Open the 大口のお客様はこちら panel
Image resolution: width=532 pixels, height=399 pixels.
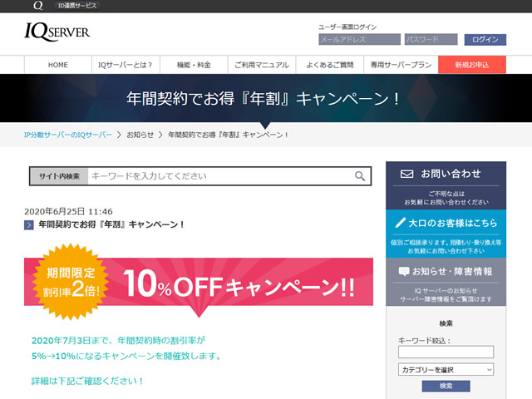(x=446, y=234)
